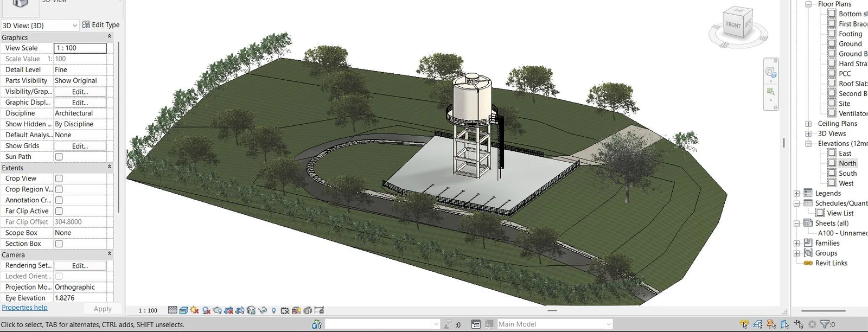Toggle Annotation Crop checkbox
The height and width of the screenshot is (332, 868).
59,200
